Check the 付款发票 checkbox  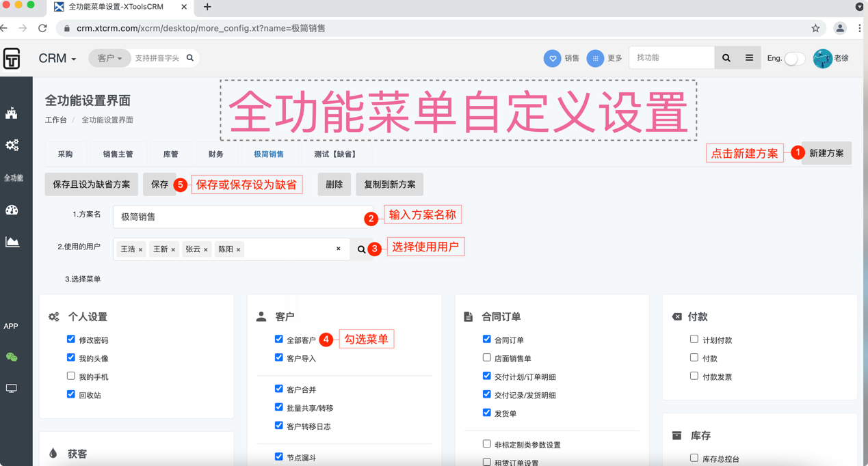pos(694,376)
